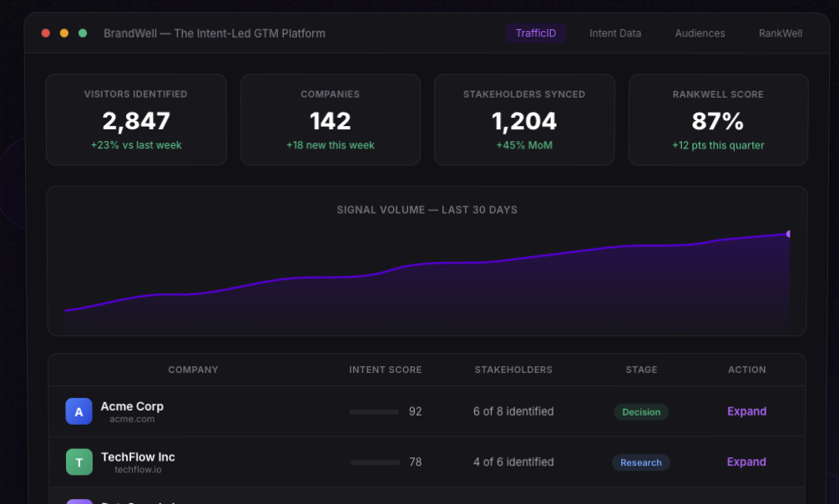The width and height of the screenshot is (839, 504).
Task: Open the Visitors Identified stat card
Action: [136, 119]
